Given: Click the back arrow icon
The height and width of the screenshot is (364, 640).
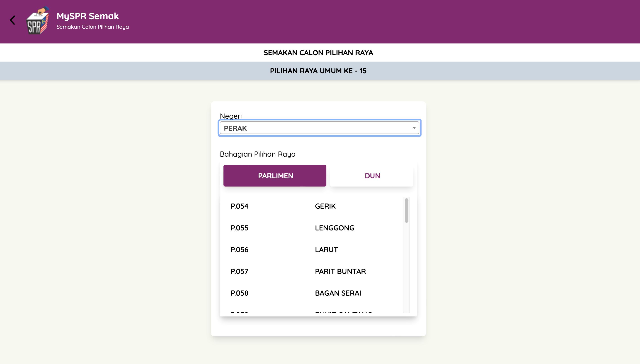Looking at the screenshot, I should [x=12, y=20].
